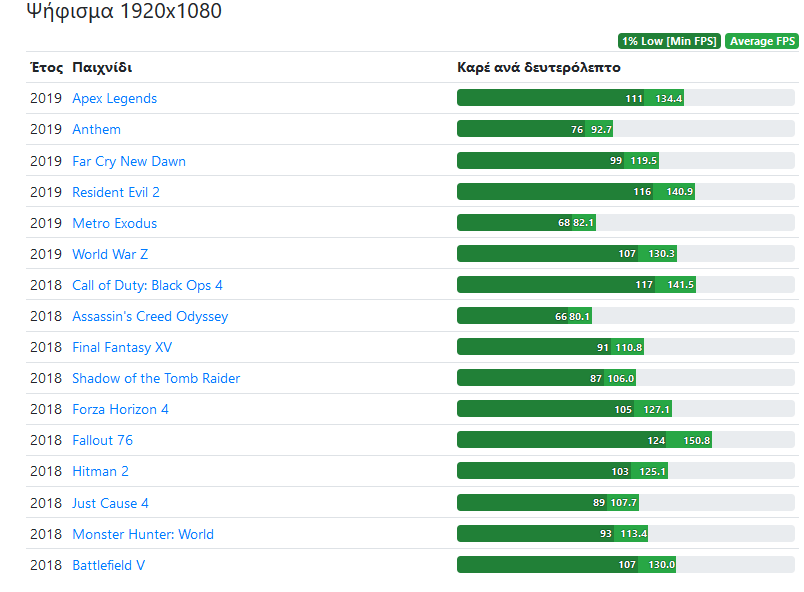The height and width of the screenshot is (592, 804).
Task: Click the Έτος column header
Action: click(47, 67)
